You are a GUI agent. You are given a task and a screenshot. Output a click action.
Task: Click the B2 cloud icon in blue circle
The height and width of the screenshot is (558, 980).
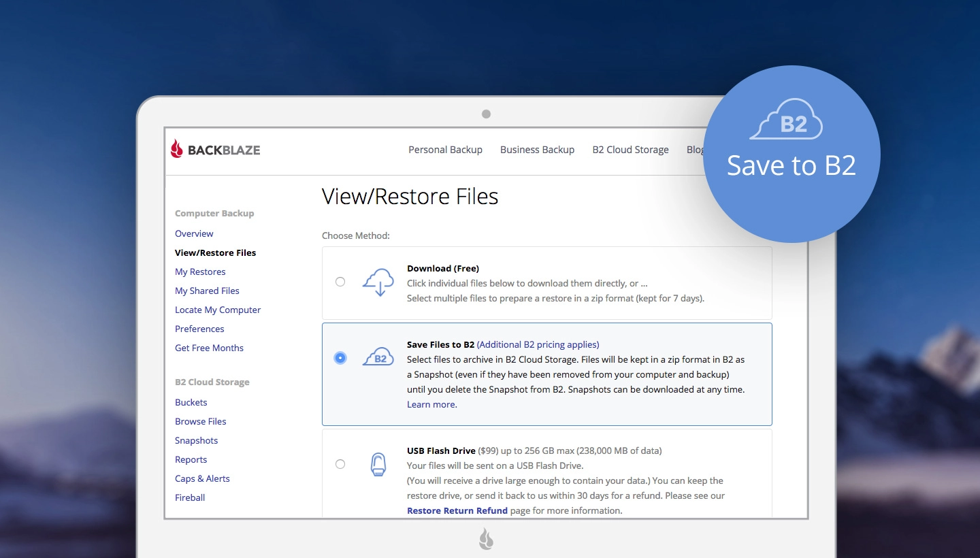tap(787, 121)
